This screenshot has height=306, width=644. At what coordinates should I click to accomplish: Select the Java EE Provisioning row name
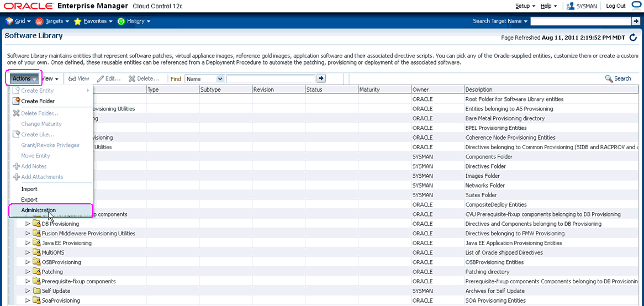click(x=66, y=243)
